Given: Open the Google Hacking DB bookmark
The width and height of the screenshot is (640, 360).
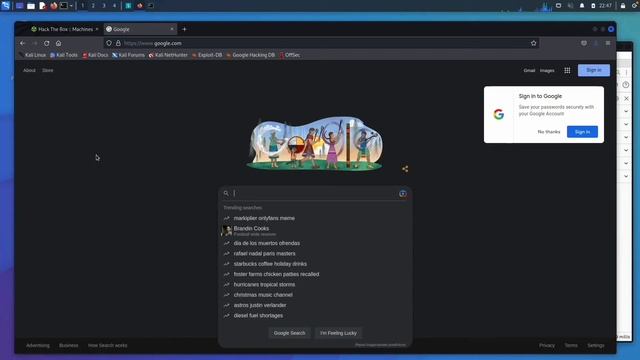Looking at the screenshot, I should 251,55.
